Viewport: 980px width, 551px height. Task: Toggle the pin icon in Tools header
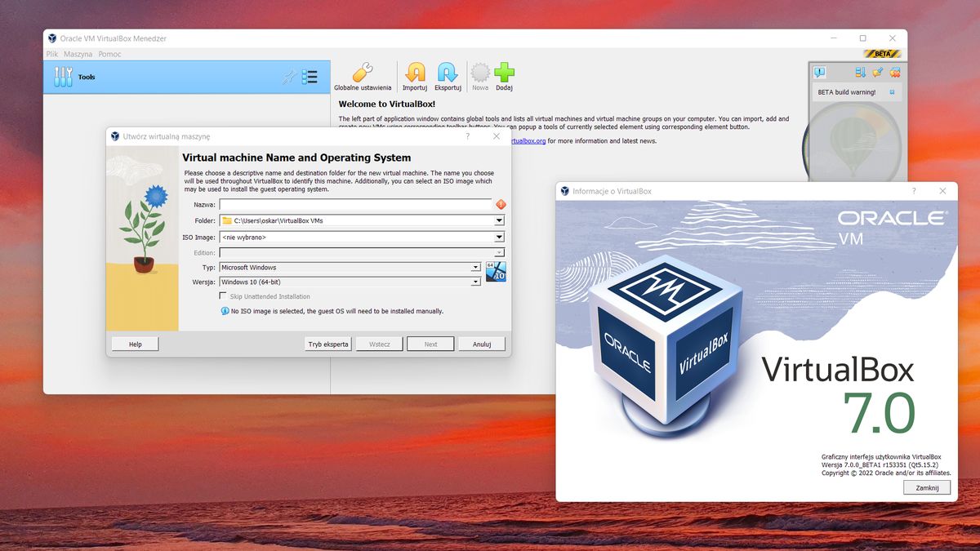pos(288,77)
